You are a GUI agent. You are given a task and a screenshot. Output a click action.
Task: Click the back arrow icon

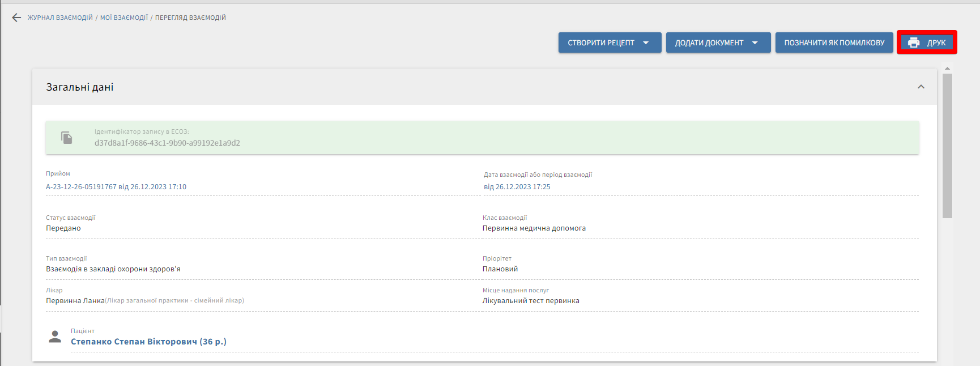(16, 18)
